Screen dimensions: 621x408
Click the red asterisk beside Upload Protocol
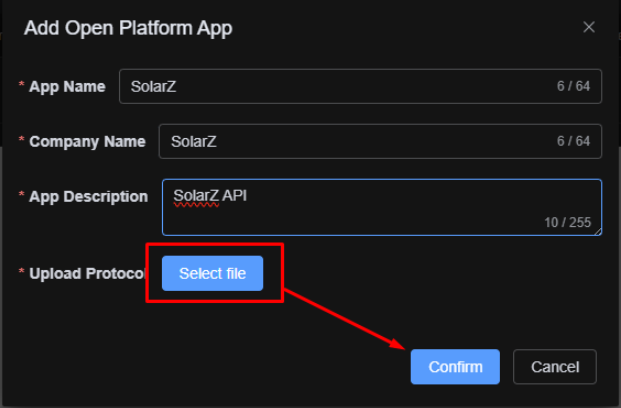tap(21, 274)
